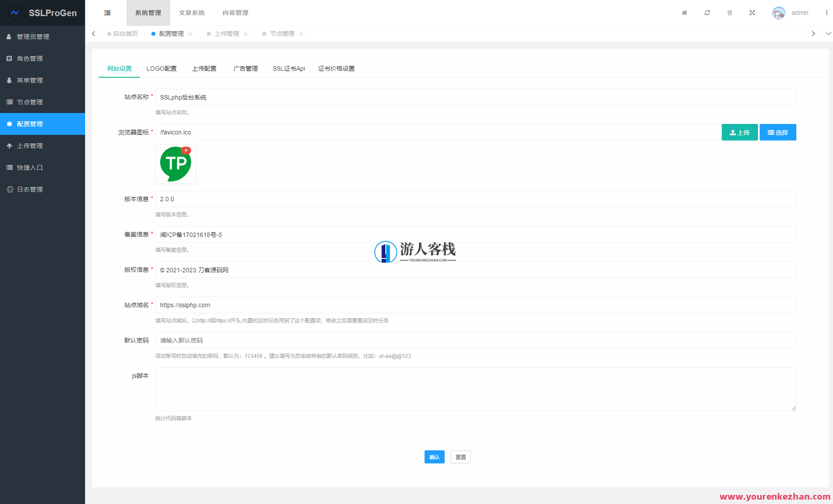Open 日志管理 via its sidebar icon
The height and width of the screenshot is (504, 833).
(10, 189)
